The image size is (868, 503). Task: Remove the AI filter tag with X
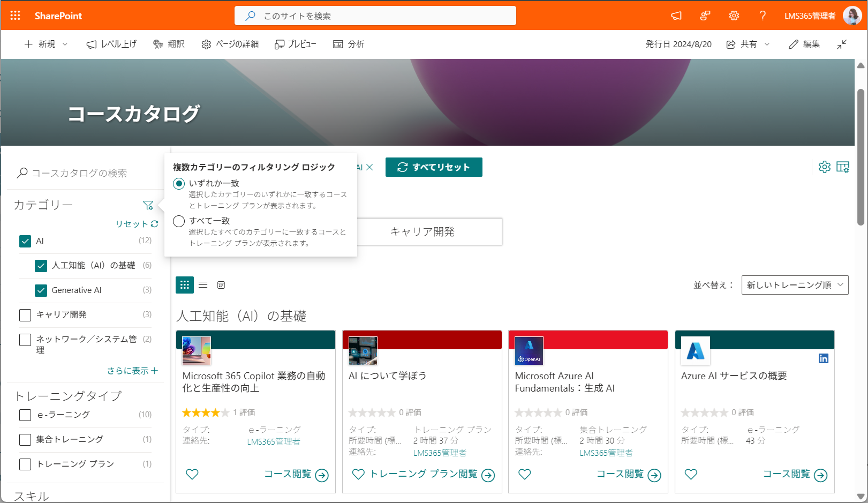pyautogui.click(x=369, y=167)
